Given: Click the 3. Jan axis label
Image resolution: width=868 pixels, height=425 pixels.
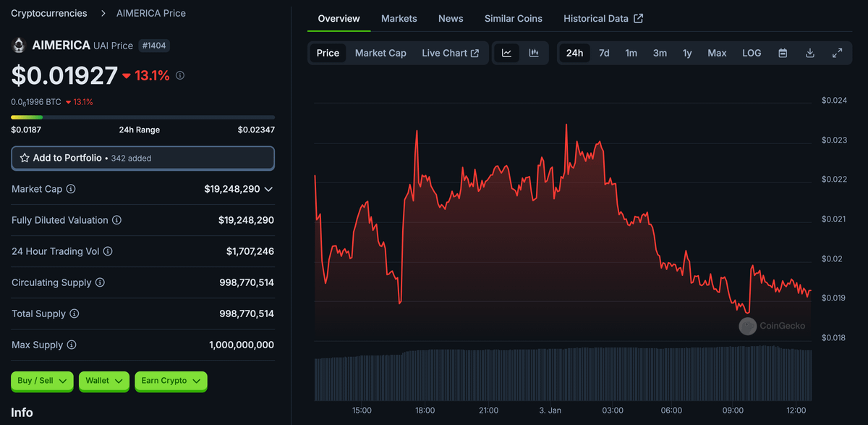Looking at the screenshot, I should [x=551, y=411].
